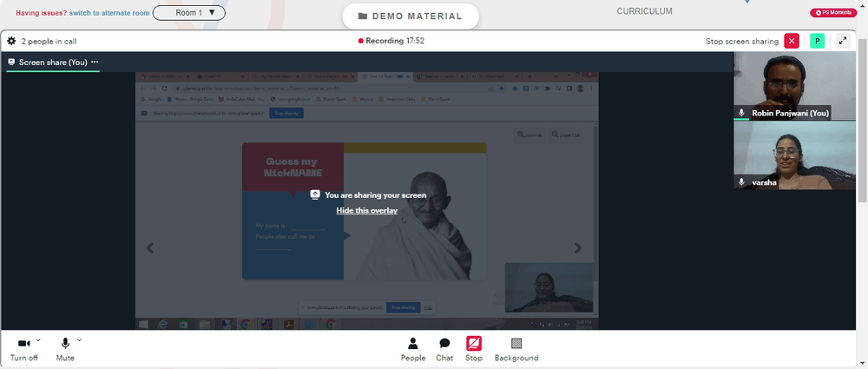Open Important Links bookmark folder
Image resolution: width=868 pixels, height=369 pixels.
coord(398,100)
